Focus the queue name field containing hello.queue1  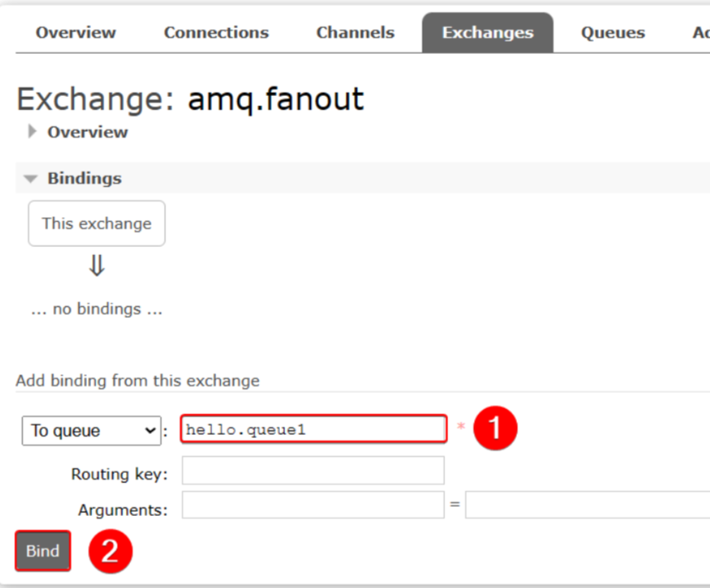point(313,429)
